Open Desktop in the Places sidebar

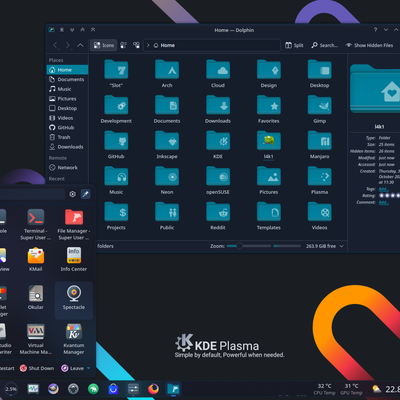click(67, 108)
